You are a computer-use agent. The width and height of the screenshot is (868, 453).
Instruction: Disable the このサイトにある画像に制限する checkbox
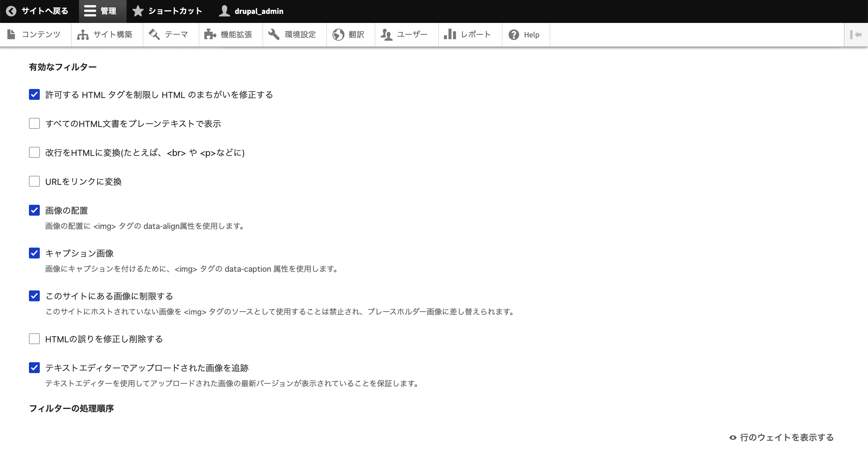pos(34,296)
